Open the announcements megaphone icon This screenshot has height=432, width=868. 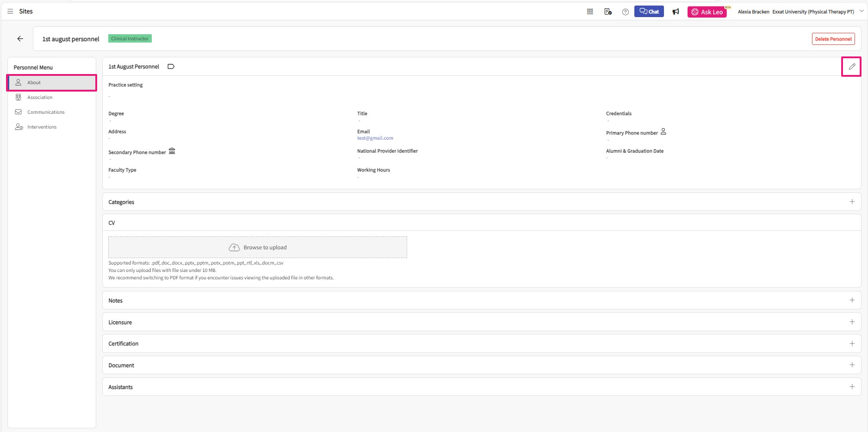[x=676, y=12]
